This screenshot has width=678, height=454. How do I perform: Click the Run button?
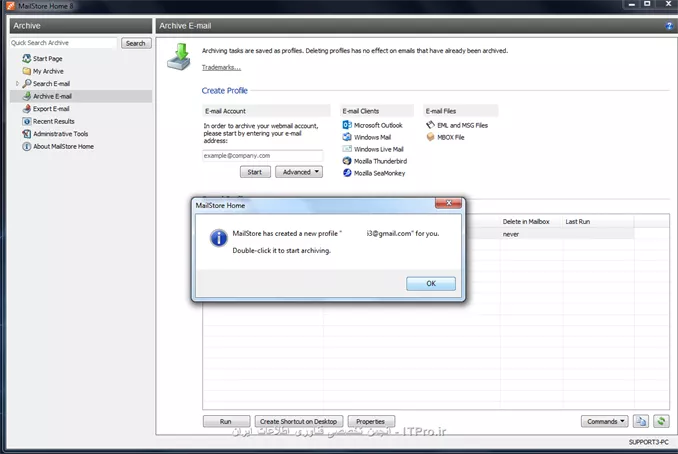point(226,422)
